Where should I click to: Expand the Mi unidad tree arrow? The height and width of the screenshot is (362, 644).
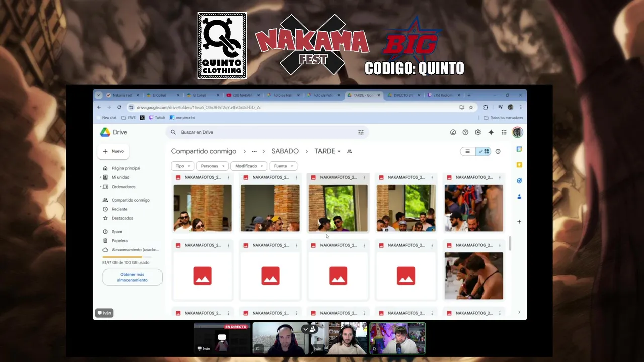(x=101, y=177)
